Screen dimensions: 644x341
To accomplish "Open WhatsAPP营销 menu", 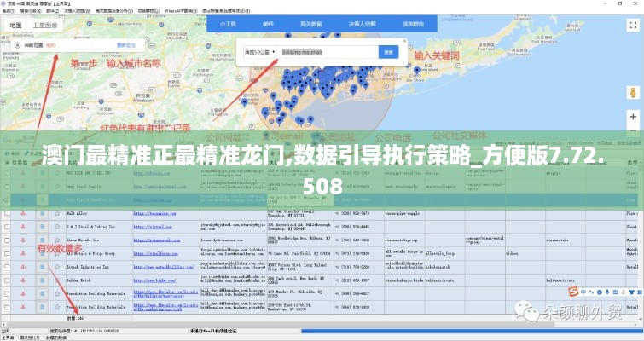I will [181, 11].
